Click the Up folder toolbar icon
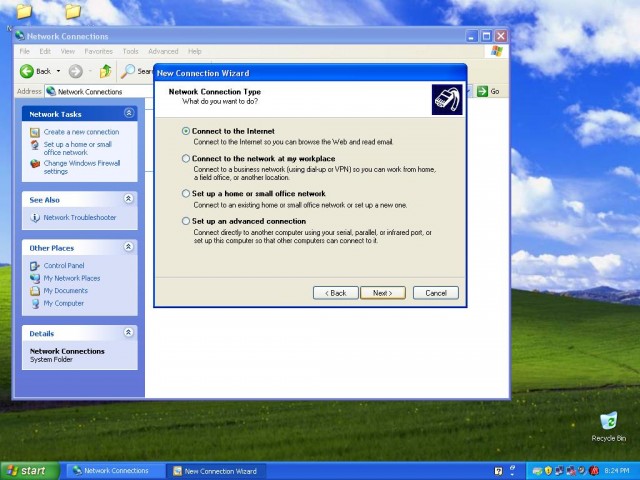640x480 pixels. pyautogui.click(x=106, y=71)
